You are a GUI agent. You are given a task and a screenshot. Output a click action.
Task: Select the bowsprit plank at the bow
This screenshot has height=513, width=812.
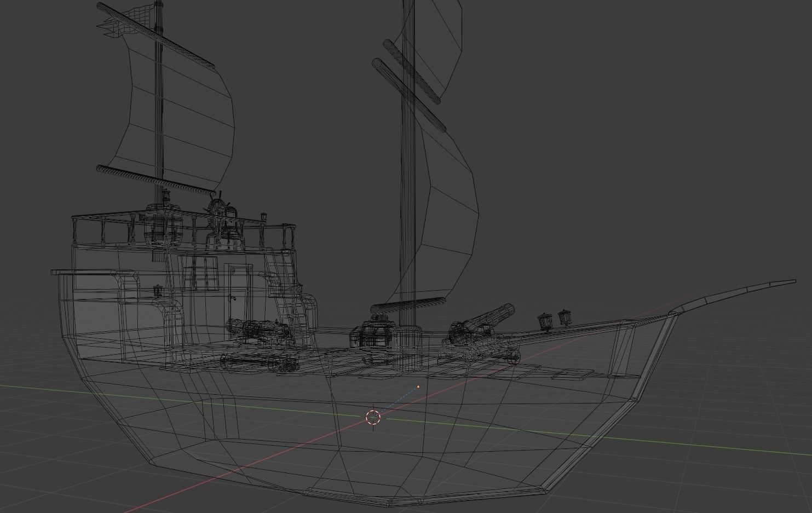(734, 297)
